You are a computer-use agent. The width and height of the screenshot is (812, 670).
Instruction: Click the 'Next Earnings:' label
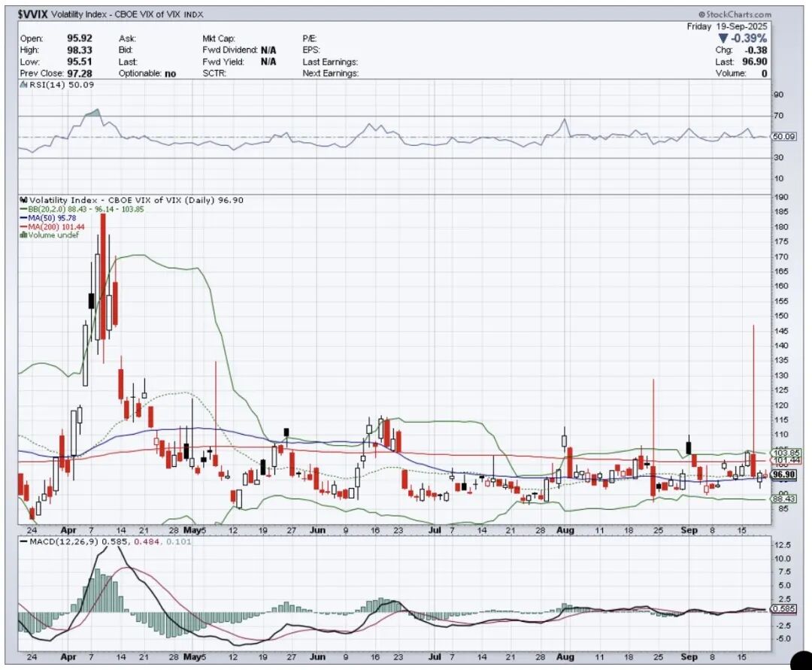330,74
